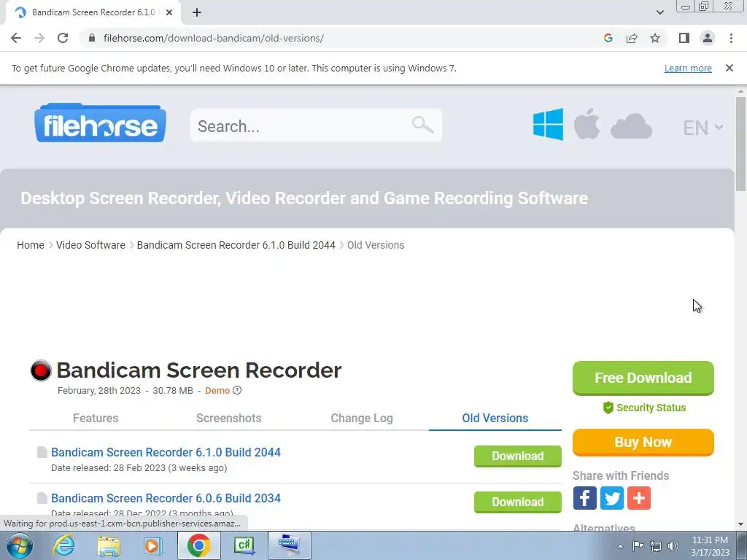The image size is (747, 560).
Task: Click the Demo help question icon
Action: tap(237, 391)
